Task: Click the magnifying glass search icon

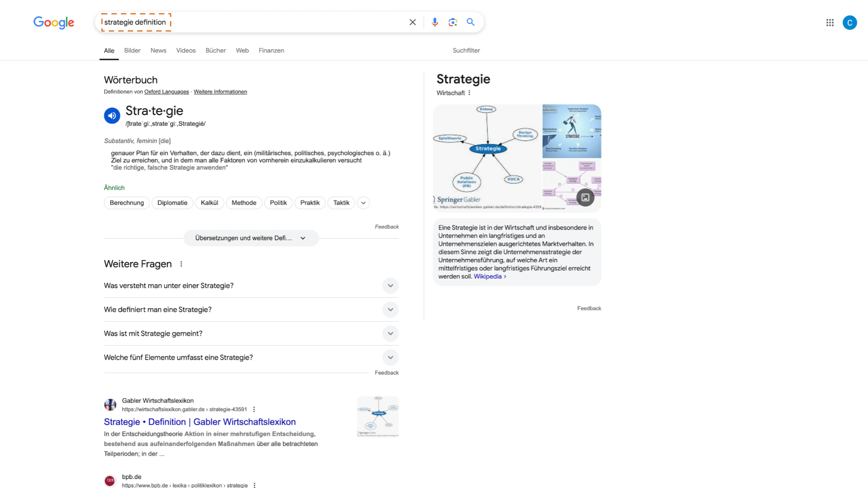Action: tap(471, 22)
